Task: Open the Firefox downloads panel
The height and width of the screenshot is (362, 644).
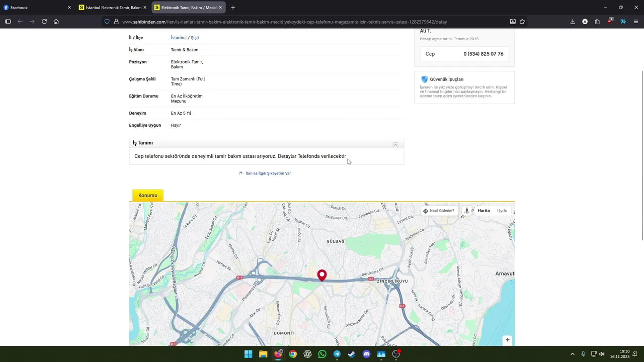Action: (x=573, y=22)
